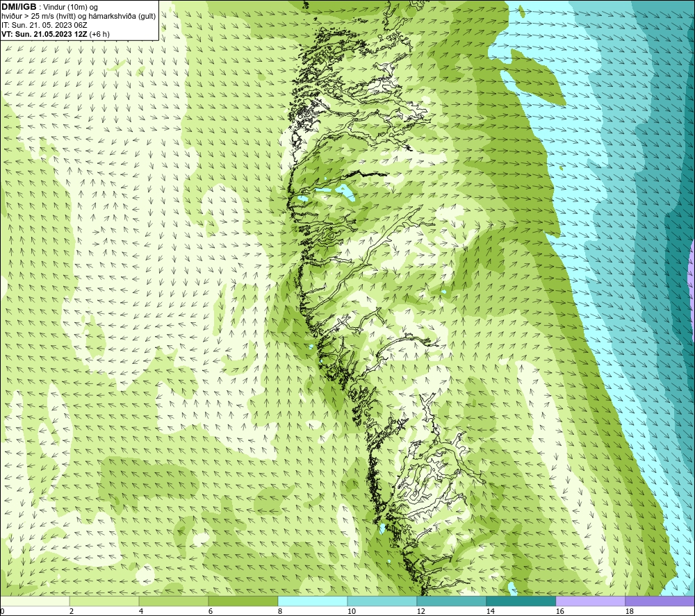The height and width of the screenshot is (616, 695).
Task: Pick the palest 0–2 m/s legend swatch
Action: point(35,601)
